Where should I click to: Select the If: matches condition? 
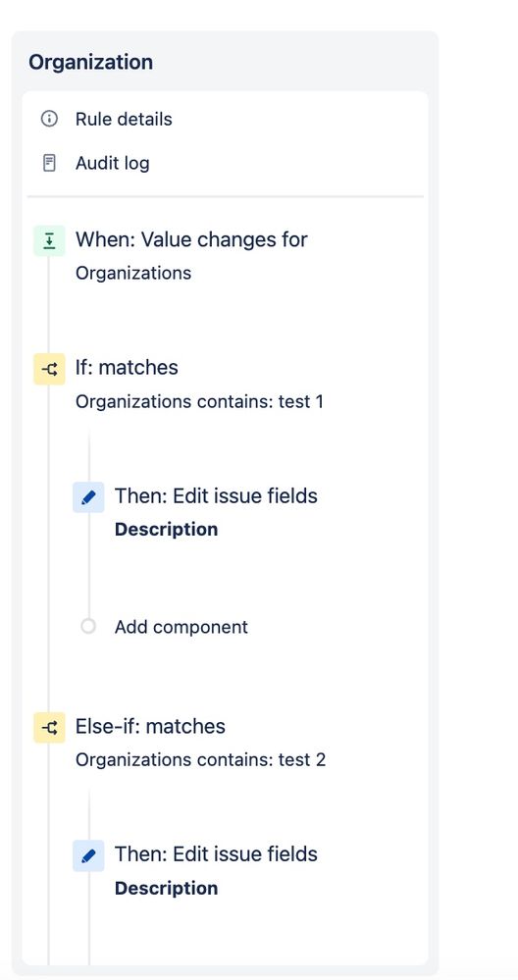pos(127,367)
